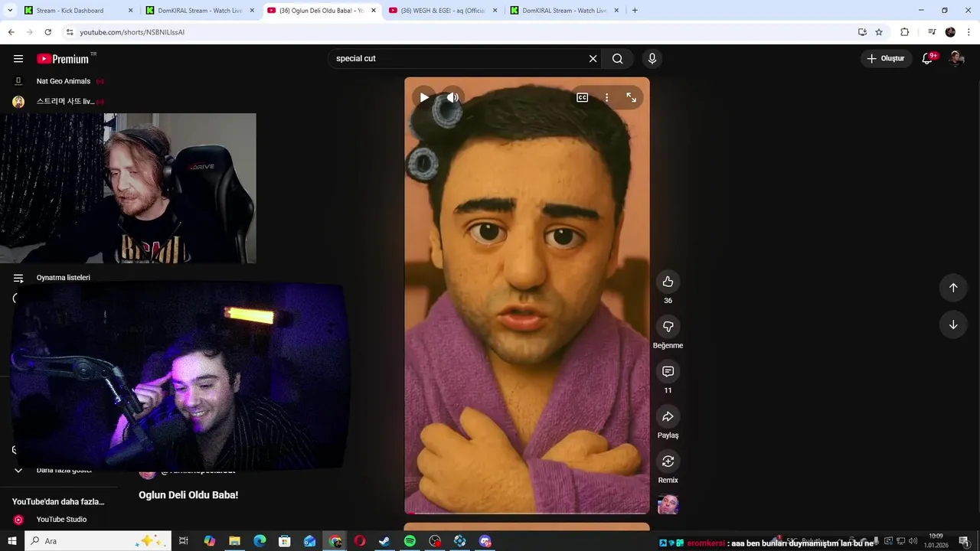
Task: Go to the previous Short with up arrow
Action: pos(953,288)
